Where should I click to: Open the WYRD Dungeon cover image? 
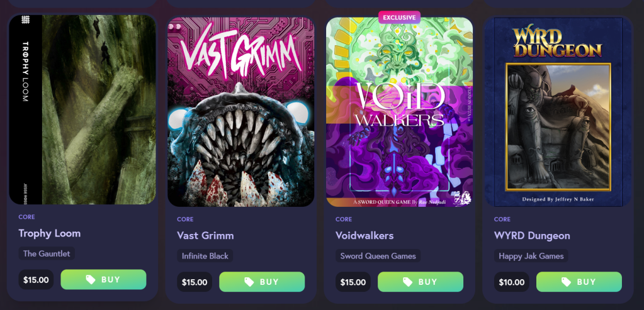tap(558, 111)
